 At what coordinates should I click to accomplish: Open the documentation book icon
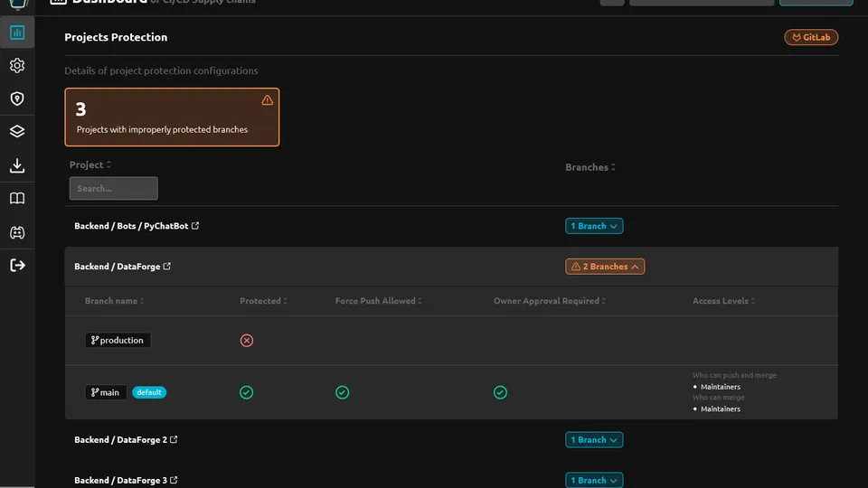pos(17,199)
